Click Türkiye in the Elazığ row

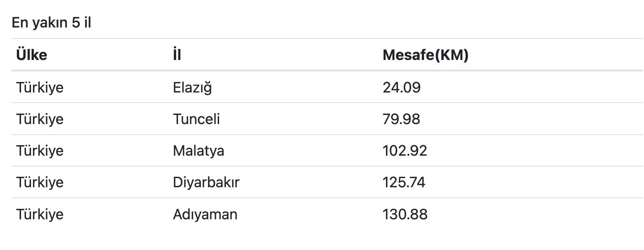point(40,87)
